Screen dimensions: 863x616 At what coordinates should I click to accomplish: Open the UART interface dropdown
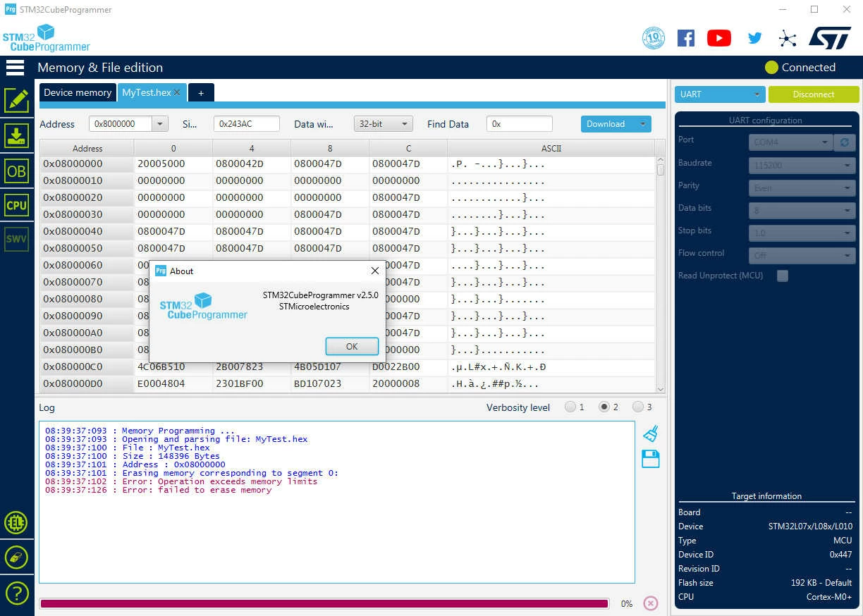tap(720, 94)
